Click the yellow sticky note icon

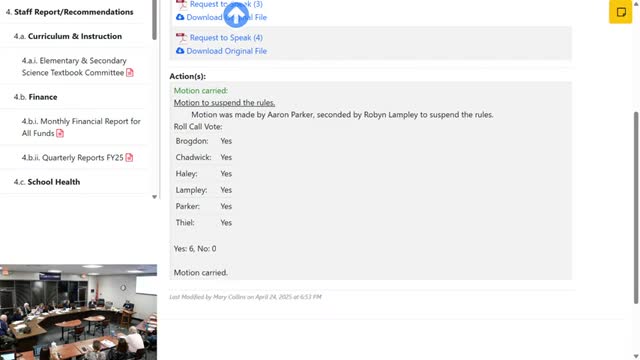click(x=620, y=12)
